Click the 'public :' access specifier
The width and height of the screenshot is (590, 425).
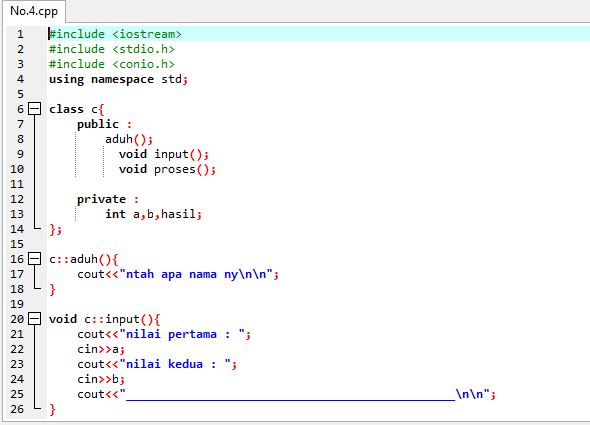105,124
